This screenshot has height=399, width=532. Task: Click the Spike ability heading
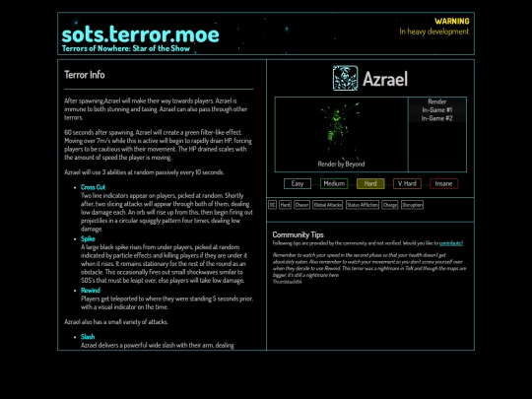point(88,238)
